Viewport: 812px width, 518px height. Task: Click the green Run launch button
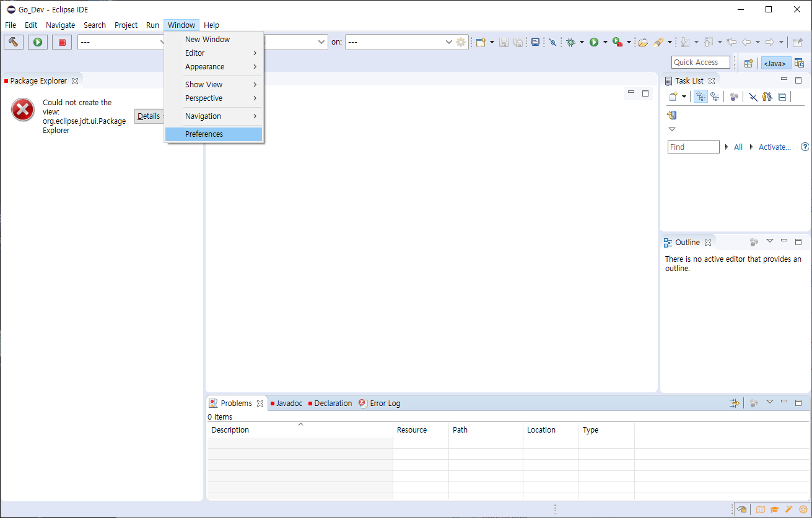[x=38, y=42]
